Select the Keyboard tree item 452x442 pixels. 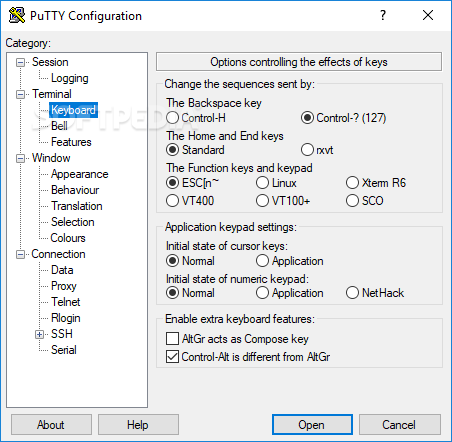pyautogui.click(x=73, y=110)
